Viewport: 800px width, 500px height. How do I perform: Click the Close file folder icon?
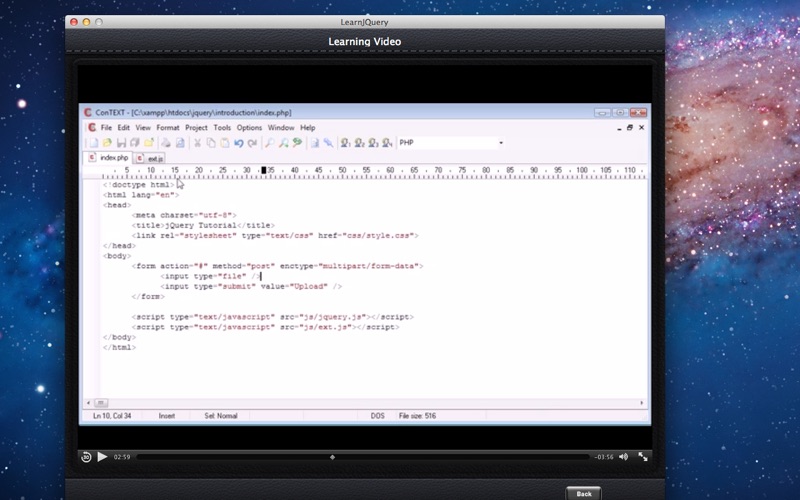pyautogui.click(x=149, y=143)
